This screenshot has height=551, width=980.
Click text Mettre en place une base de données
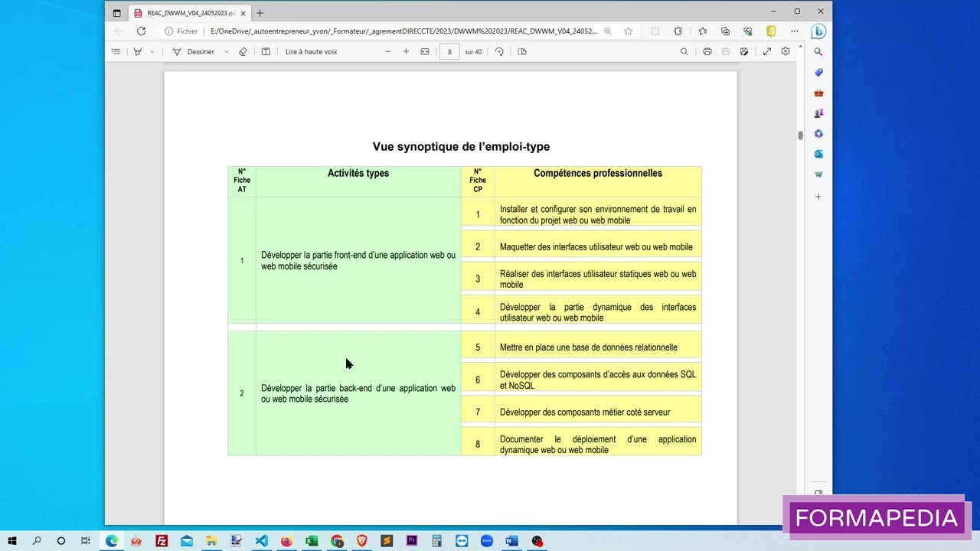pos(589,347)
